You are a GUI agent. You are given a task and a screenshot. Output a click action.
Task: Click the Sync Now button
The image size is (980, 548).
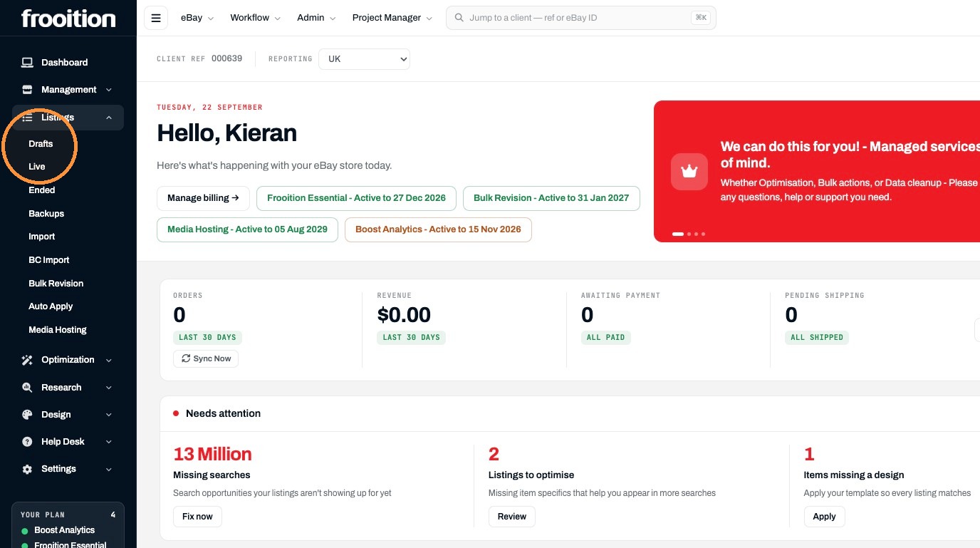pyautogui.click(x=206, y=358)
